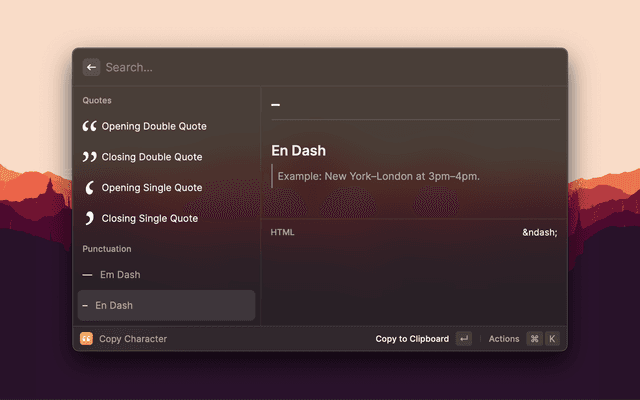Click the orange Copy Character extension icon
Screen dimensions: 640x400
point(86,339)
